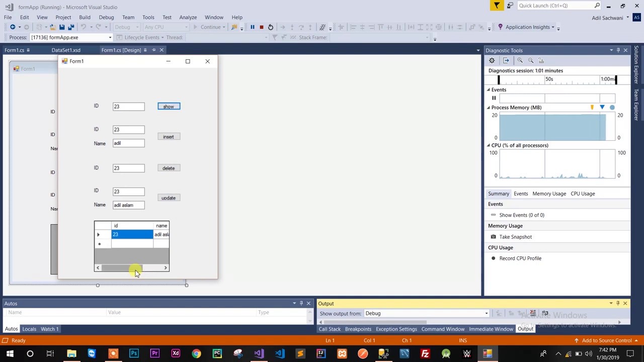The width and height of the screenshot is (644, 362).
Task: Open the Output window position dropdown
Action: pyautogui.click(x=611, y=303)
